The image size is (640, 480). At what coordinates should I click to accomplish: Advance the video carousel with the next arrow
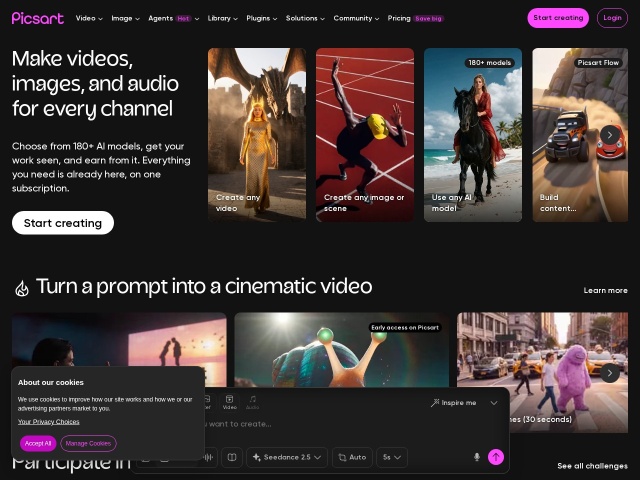pyautogui.click(x=610, y=373)
